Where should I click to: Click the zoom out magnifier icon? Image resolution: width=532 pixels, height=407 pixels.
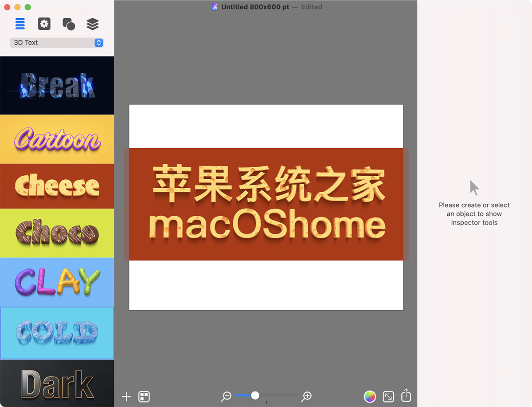tap(226, 396)
